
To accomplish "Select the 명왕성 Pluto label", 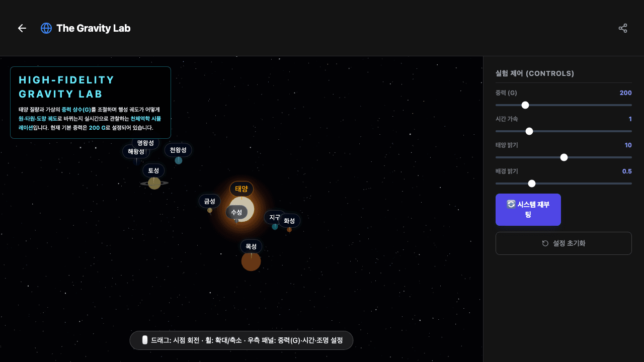I will (146, 142).
